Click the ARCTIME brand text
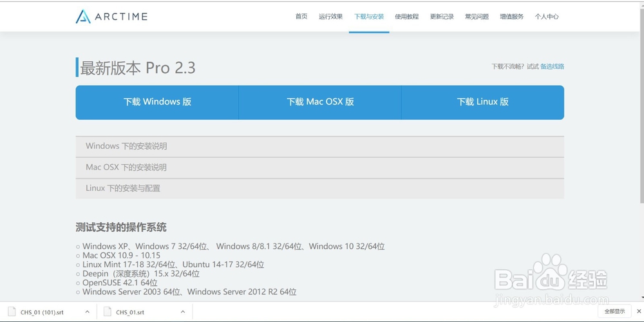 click(121, 17)
